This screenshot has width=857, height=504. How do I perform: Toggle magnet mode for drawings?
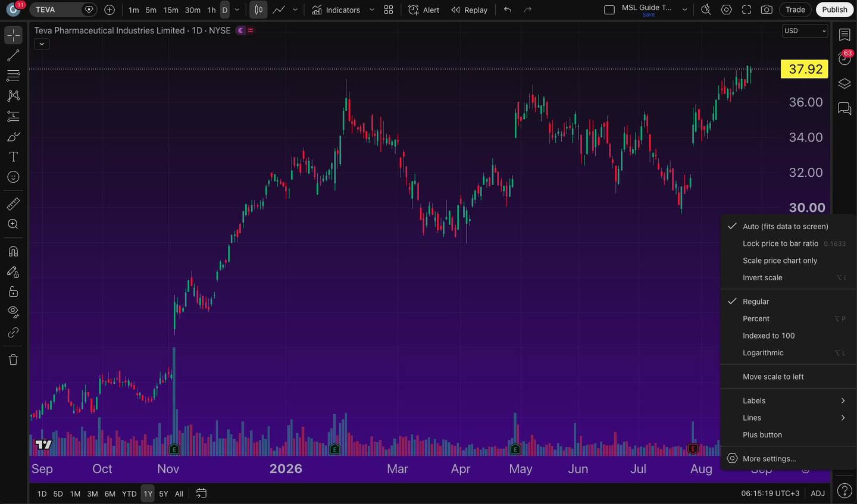click(x=13, y=252)
